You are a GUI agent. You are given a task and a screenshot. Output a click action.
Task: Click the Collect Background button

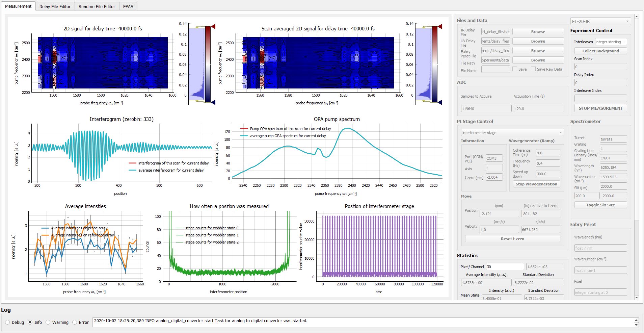[x=601, y=51]
